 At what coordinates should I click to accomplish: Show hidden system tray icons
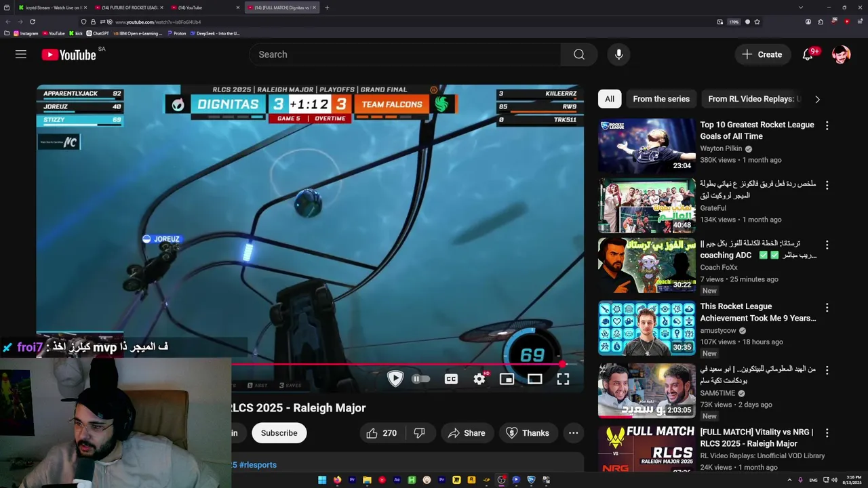pos(789,480)
